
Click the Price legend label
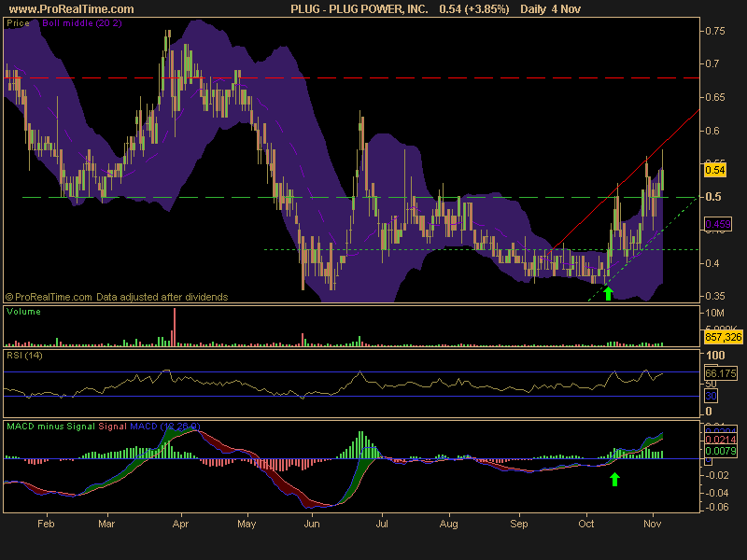(x=18, y=22)
